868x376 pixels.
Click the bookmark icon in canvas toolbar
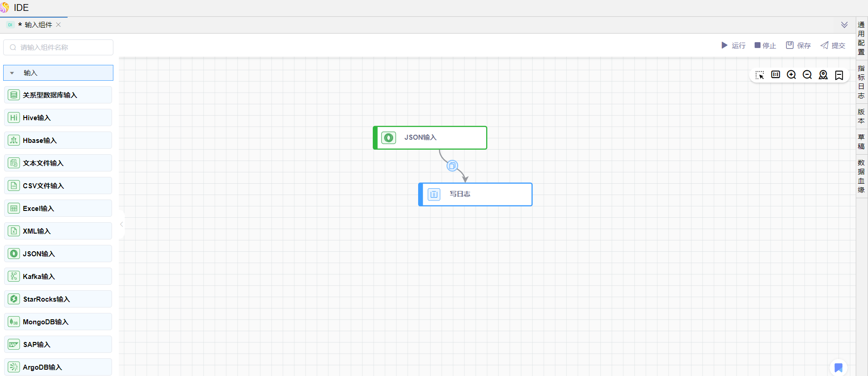[839, 75]
